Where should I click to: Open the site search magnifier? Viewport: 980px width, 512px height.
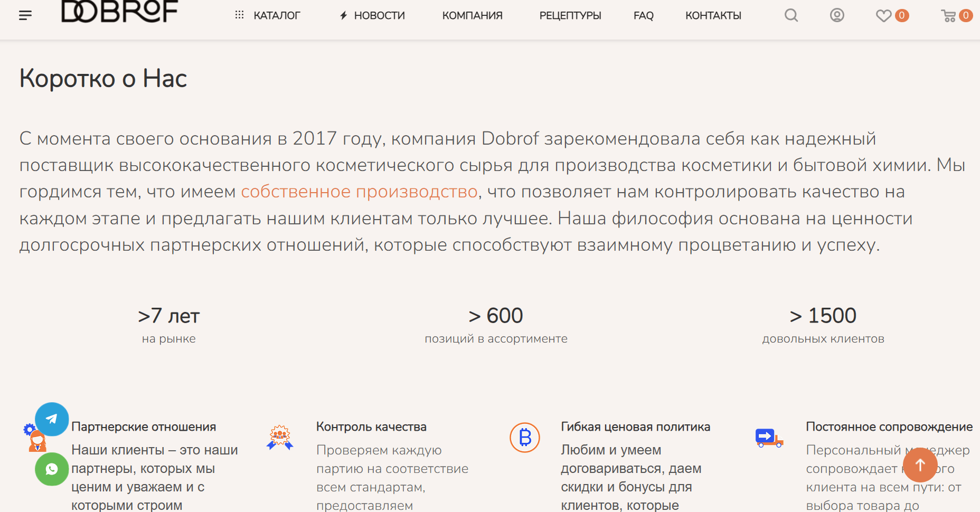pos(791,15)
